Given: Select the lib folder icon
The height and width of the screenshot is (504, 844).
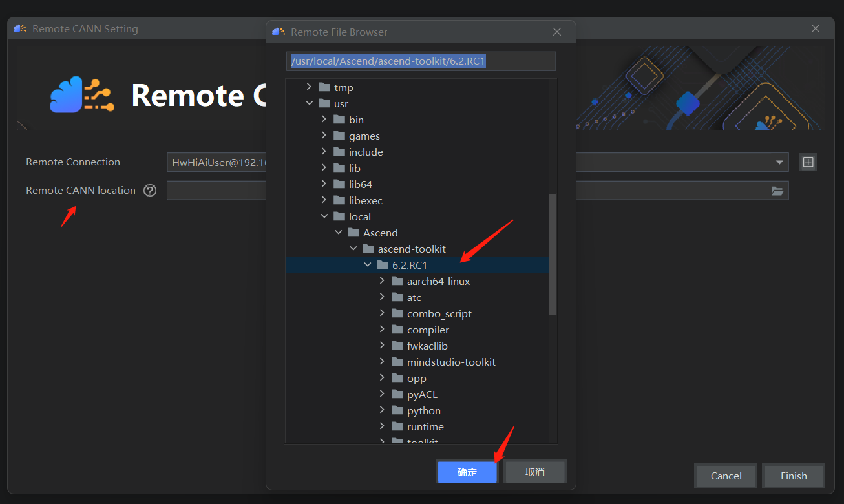Looking at the screenshot, I should pyautogui.click(x=339, y=168).
